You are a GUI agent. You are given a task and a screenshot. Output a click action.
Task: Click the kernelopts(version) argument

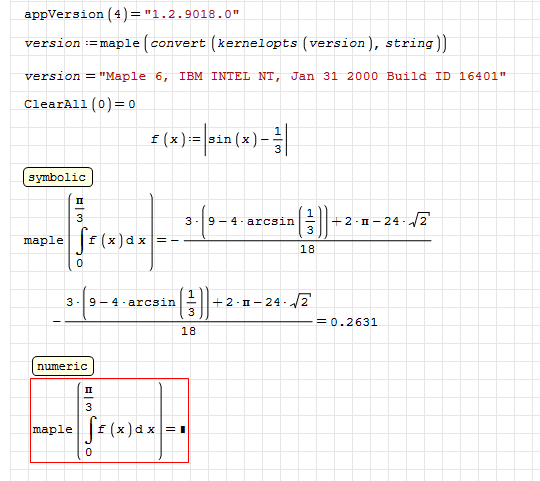click(x=295, y=43)
